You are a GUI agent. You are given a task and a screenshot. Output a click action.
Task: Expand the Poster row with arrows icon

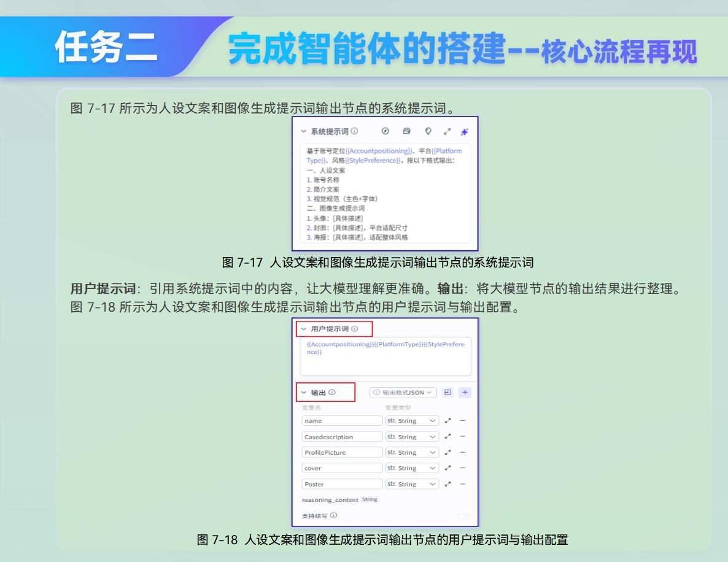tap(447, 484)
